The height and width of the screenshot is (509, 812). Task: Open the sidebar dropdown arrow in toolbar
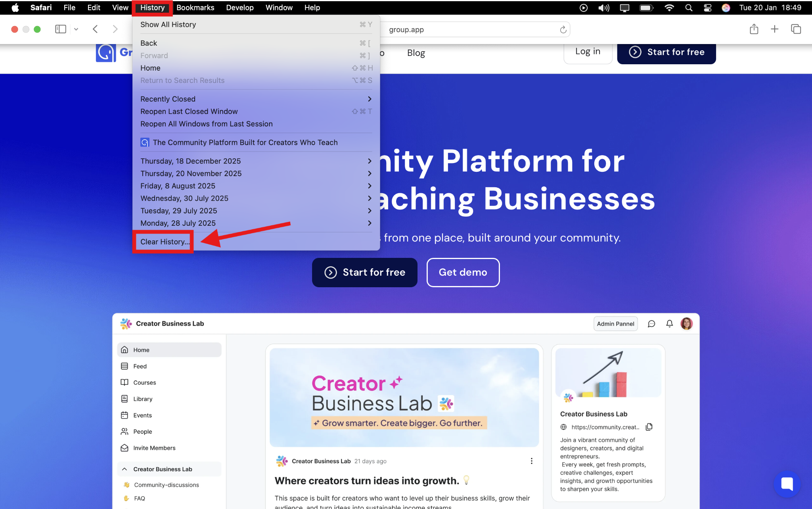pyautogui.click(x=76, y=29)
